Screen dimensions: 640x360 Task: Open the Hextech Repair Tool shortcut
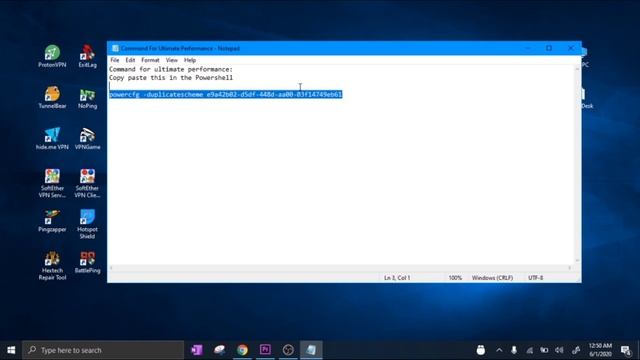pyautogui.click(x=52, y=266)
